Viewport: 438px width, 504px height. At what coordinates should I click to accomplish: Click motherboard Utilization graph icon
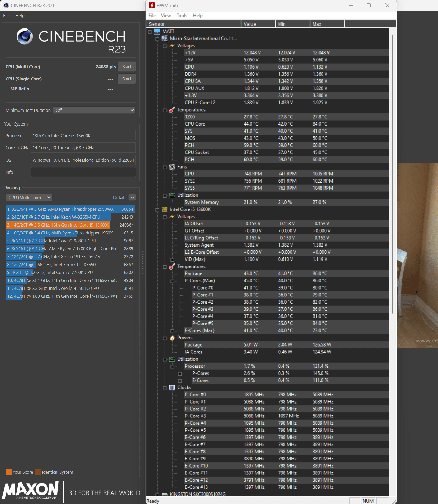(x=172, y=195)
